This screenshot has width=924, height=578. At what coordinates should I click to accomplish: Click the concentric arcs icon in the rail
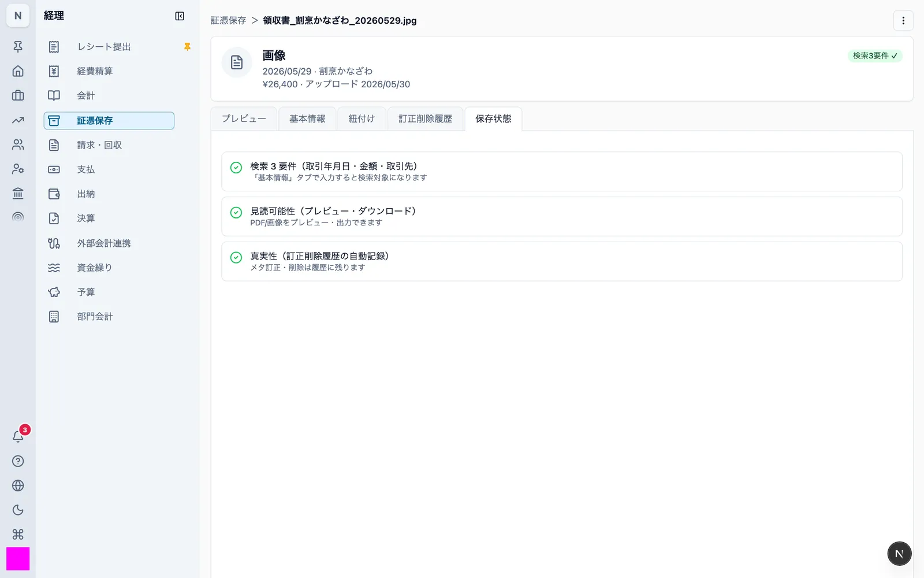(x=18, y=217)
